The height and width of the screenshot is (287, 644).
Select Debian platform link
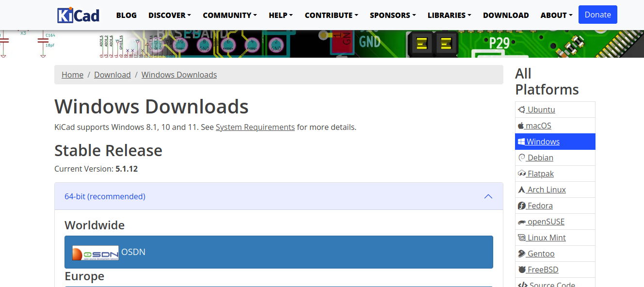pos(540,158)
